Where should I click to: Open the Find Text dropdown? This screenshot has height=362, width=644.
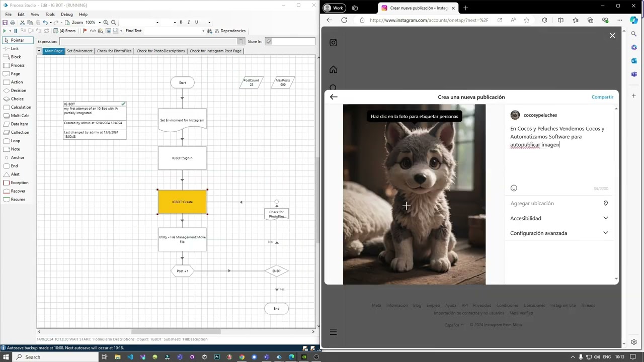(203, 31)
